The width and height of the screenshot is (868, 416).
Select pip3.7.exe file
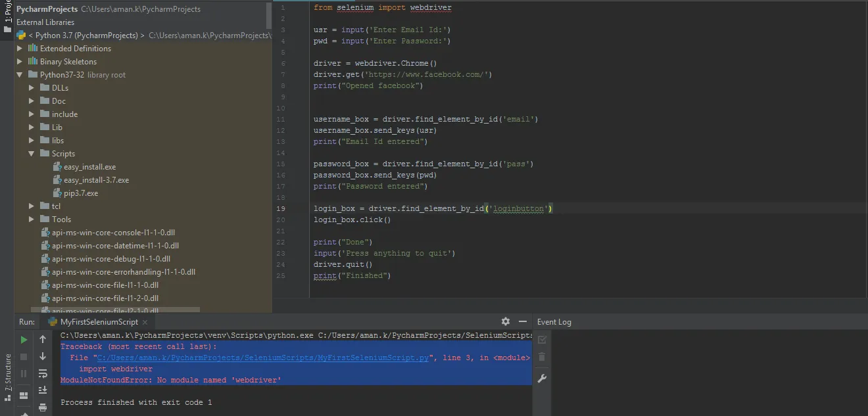(81, 193)
